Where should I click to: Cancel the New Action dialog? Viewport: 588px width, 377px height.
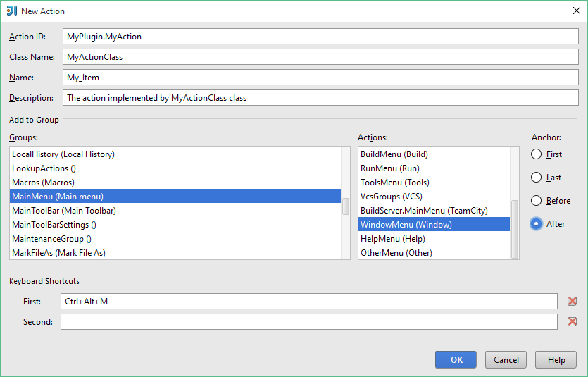tap(506, 360)
